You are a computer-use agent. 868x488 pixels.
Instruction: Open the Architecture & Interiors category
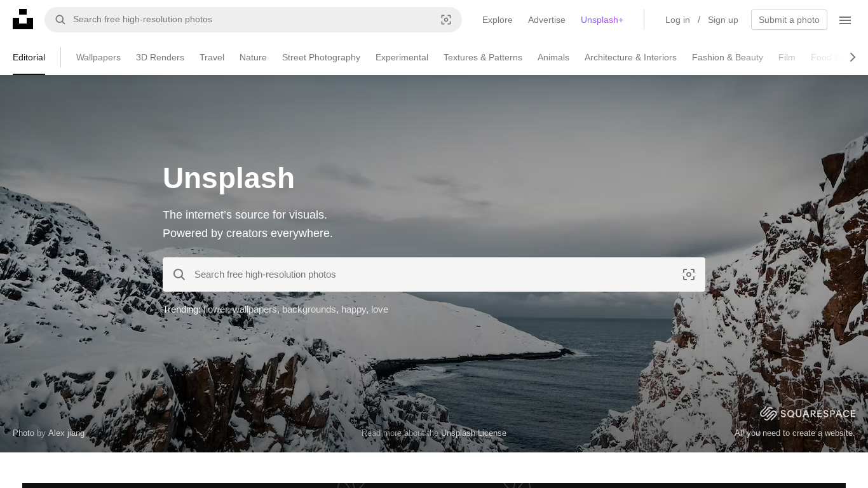630,57
